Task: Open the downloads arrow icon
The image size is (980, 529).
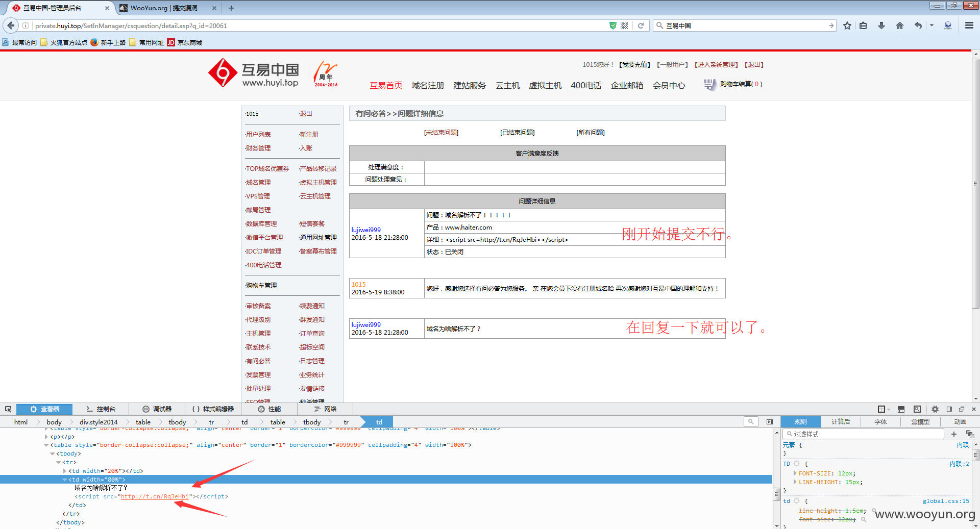Action: (x=881, y=26)
